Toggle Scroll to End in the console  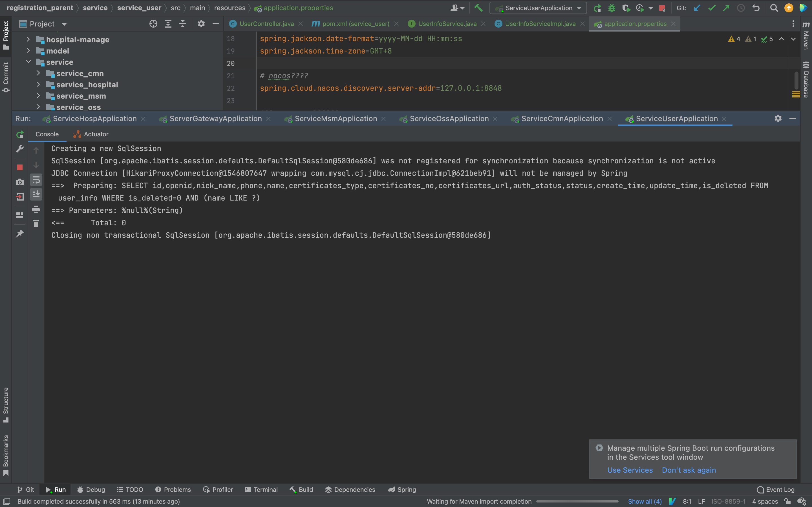pos(36,194)
